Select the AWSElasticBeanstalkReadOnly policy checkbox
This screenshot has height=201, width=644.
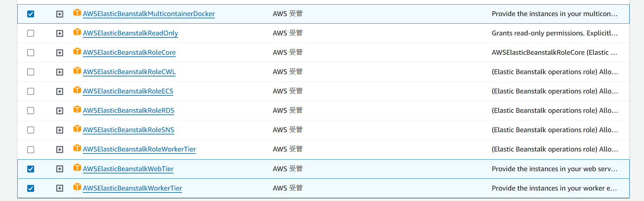[x=31, y=33]
